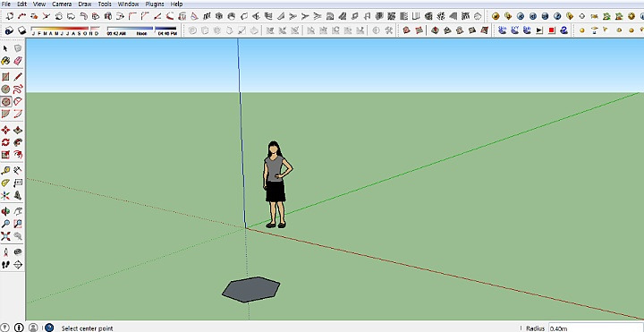Open the Plugins menu

coord(155,4)
